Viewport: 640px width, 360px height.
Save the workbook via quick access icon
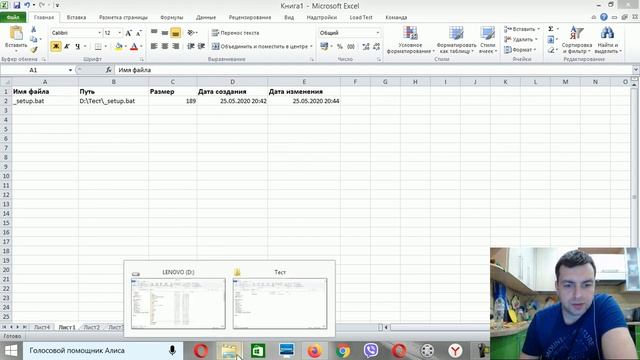click(x=16, y=5)
